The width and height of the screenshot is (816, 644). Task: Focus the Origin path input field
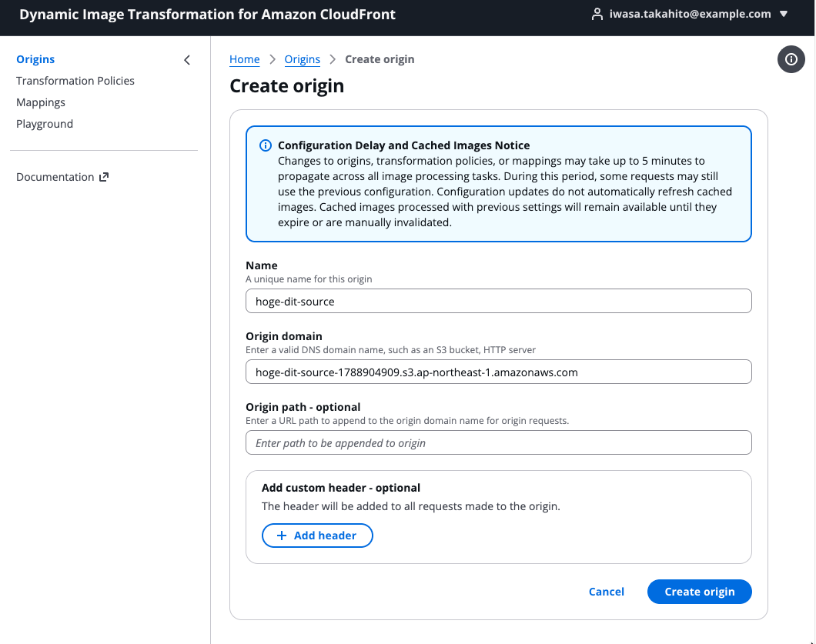pos(499,442)
